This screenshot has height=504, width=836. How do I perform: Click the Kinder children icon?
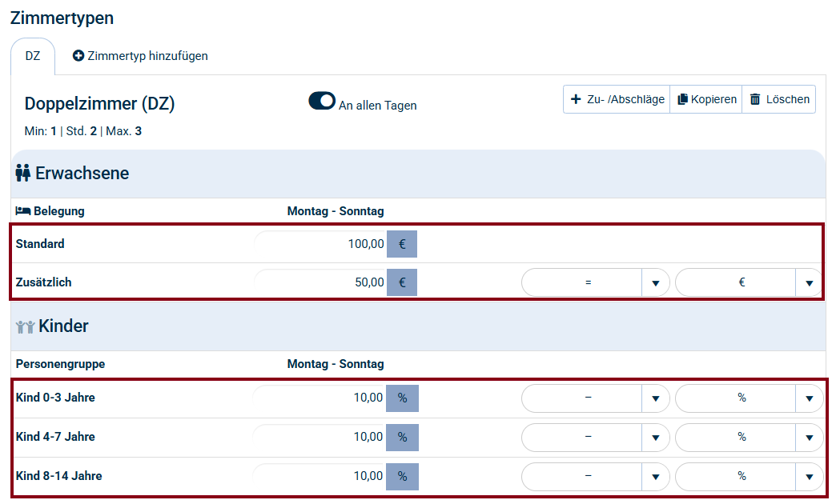(x=26, y=326)
